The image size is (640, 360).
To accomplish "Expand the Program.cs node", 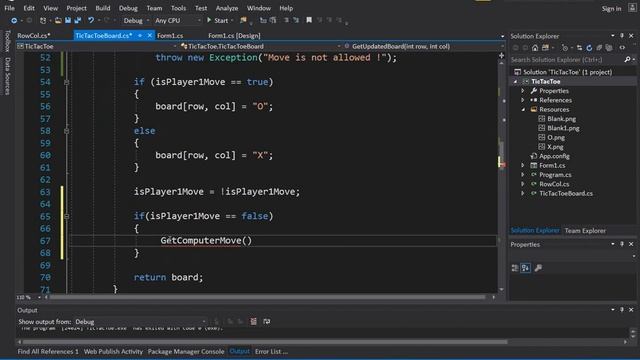I will [523, 175].
